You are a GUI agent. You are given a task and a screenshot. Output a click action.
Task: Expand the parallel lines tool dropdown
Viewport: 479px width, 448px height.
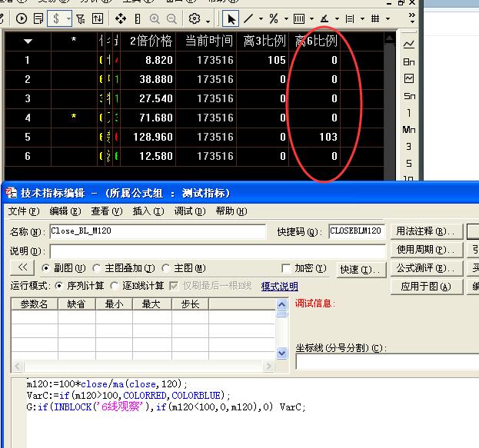(362, 18)
